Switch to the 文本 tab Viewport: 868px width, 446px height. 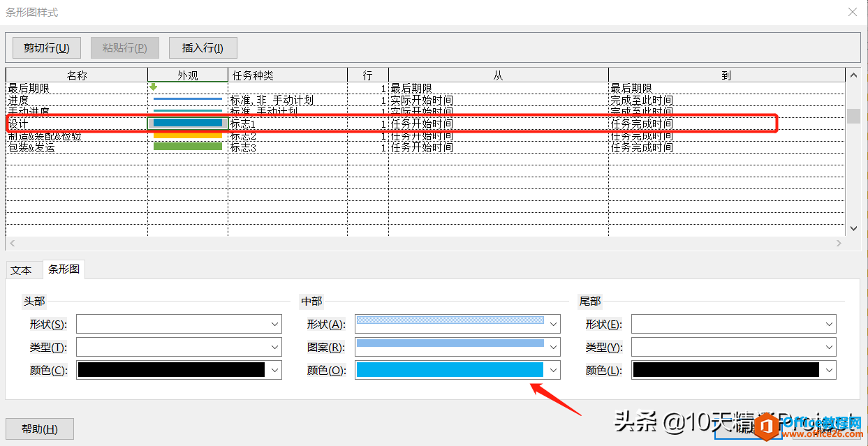tap(23, 269)
